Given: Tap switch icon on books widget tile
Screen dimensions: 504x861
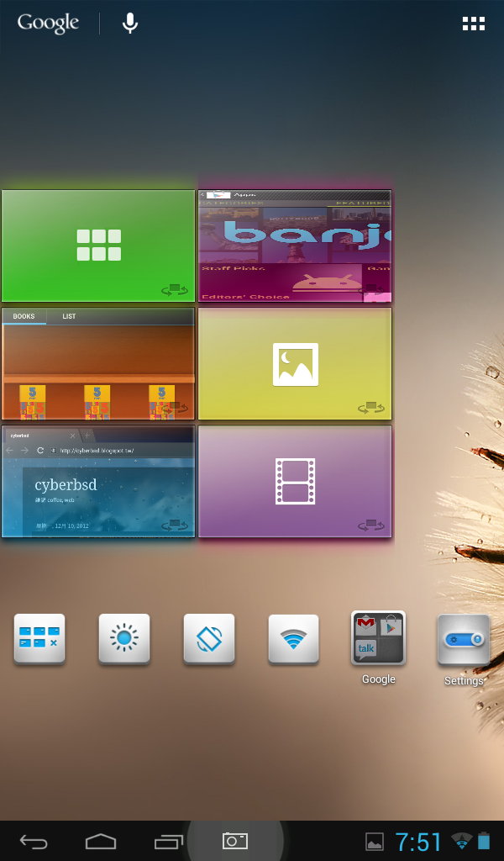Looking at the screenshot, I should pos(175,408).
